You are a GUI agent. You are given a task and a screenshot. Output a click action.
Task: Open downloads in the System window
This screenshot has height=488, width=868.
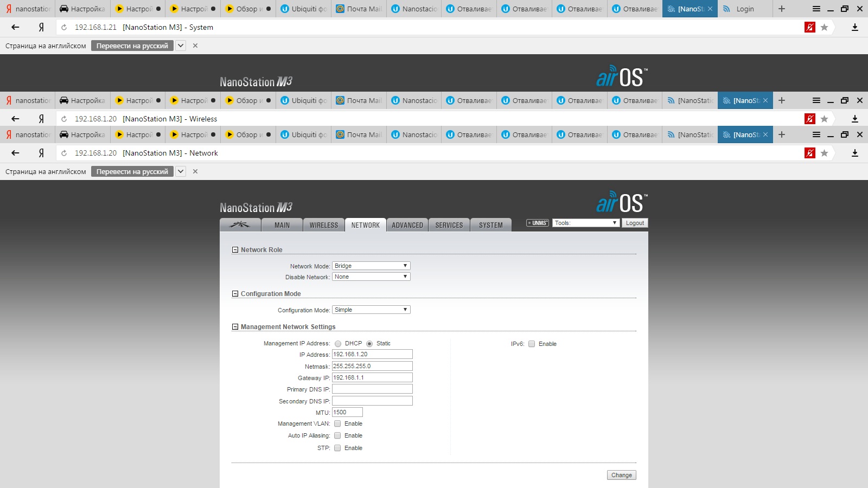pos(855,27)
